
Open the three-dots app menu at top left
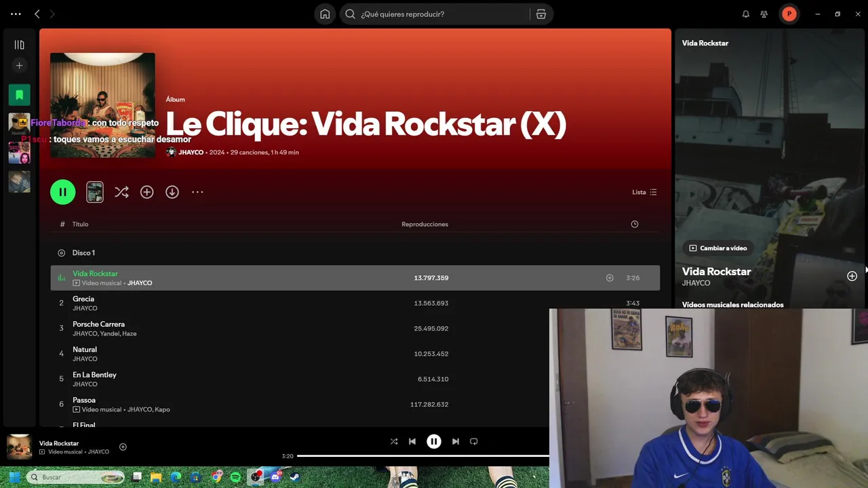[16, 14]
